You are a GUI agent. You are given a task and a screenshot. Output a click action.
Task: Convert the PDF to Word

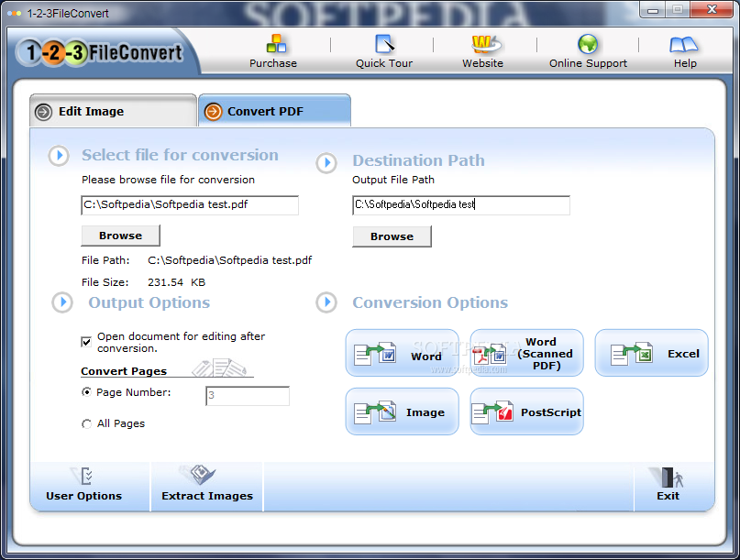402,353
